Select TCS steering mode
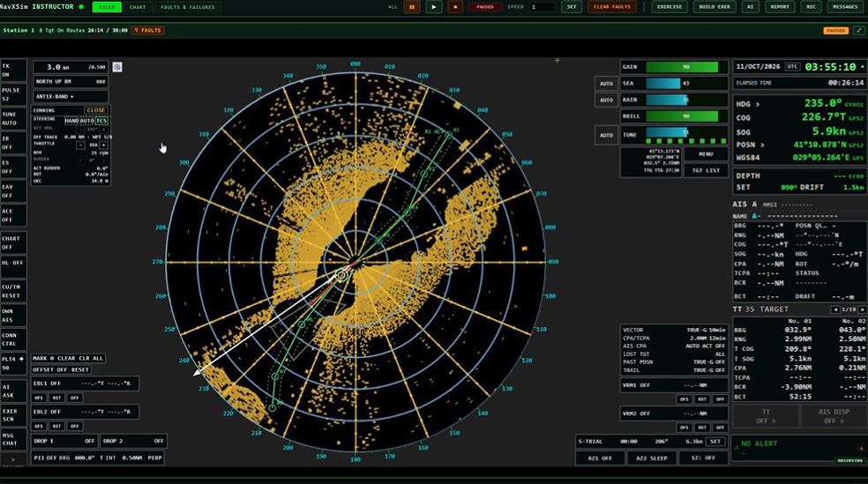Image resolution: width=868 pixels, height=484 pixels. tap(101, 121)
